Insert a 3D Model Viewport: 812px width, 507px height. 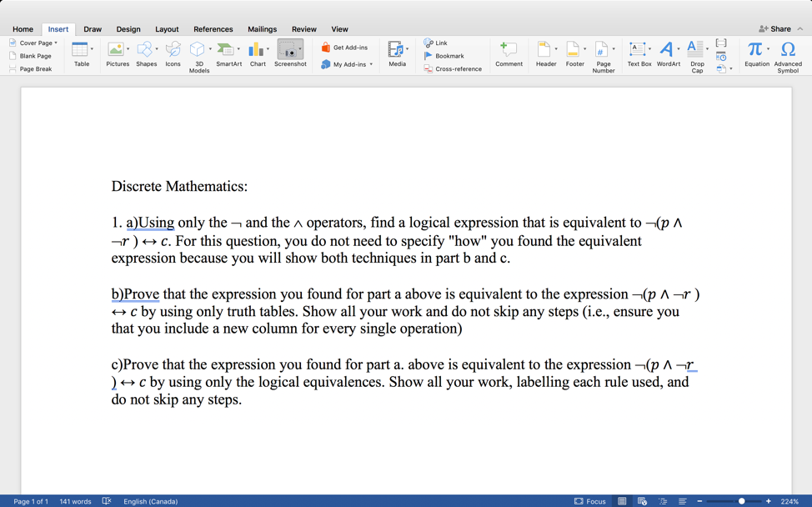[x=198, y=52]
